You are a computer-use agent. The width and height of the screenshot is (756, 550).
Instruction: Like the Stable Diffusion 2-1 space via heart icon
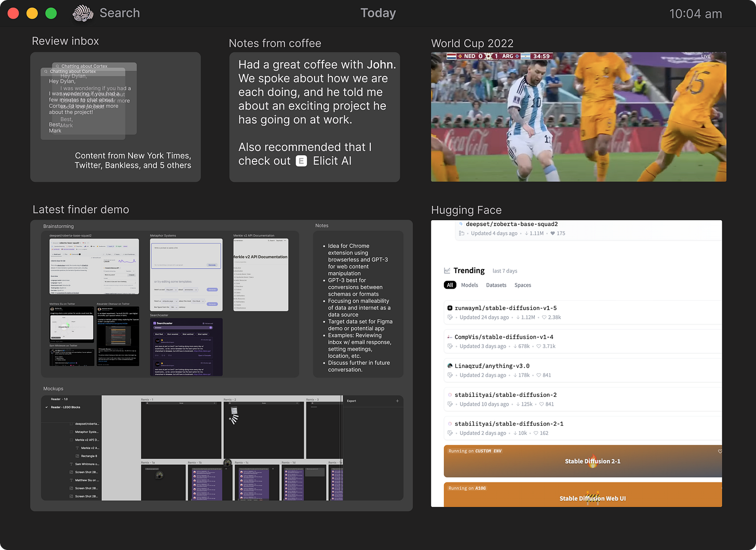click(x=720, y=452)
